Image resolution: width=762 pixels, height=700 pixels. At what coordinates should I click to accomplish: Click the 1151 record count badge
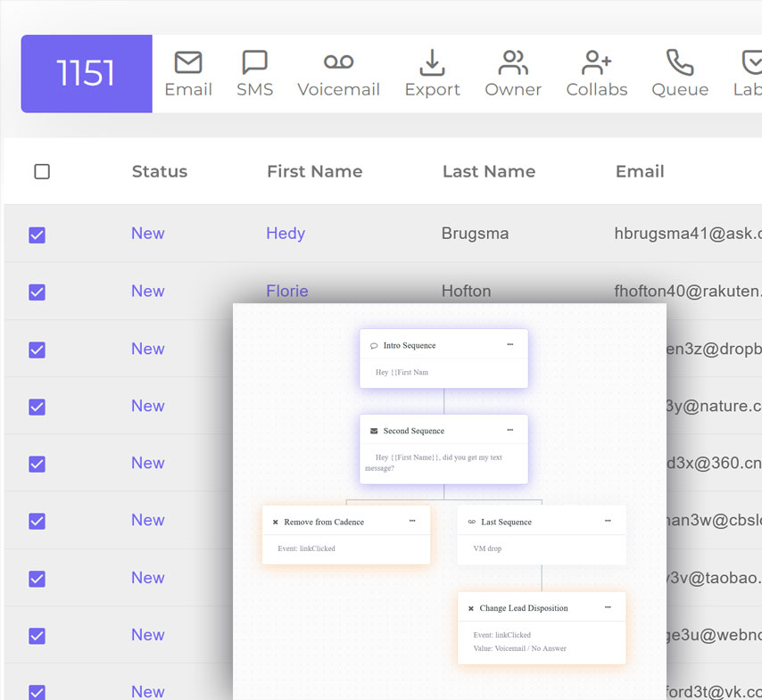86,74
